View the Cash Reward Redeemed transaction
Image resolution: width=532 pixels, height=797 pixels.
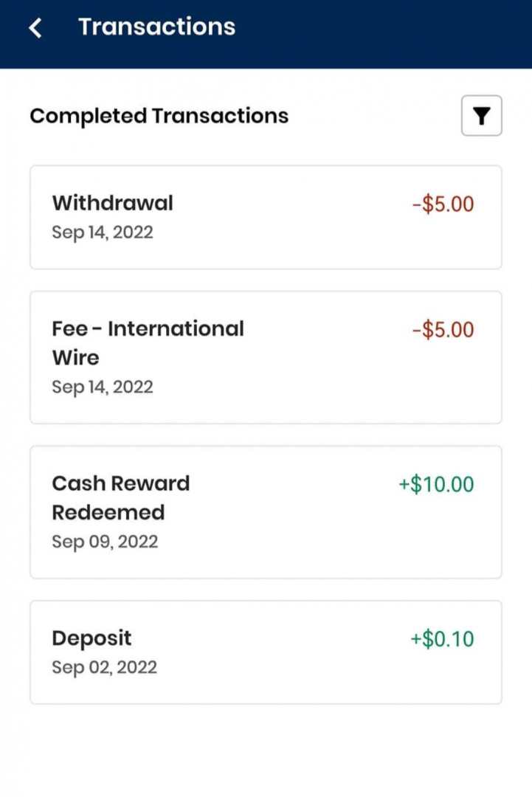(x=266, y=512)
